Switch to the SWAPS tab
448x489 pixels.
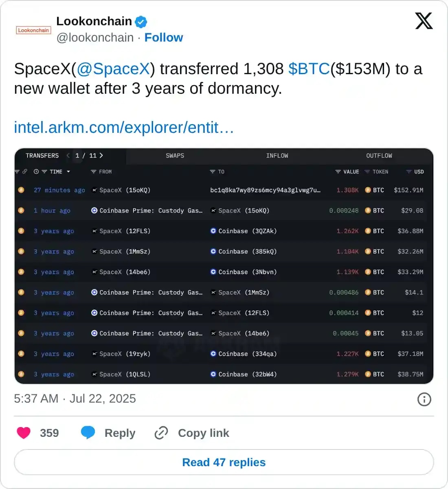(175, 156)
